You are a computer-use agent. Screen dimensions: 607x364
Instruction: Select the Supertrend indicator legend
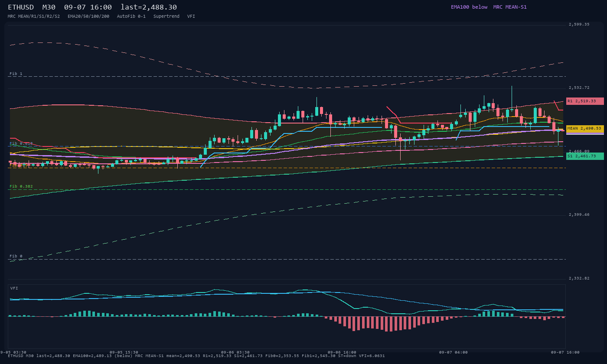click(x=166, y=16)
